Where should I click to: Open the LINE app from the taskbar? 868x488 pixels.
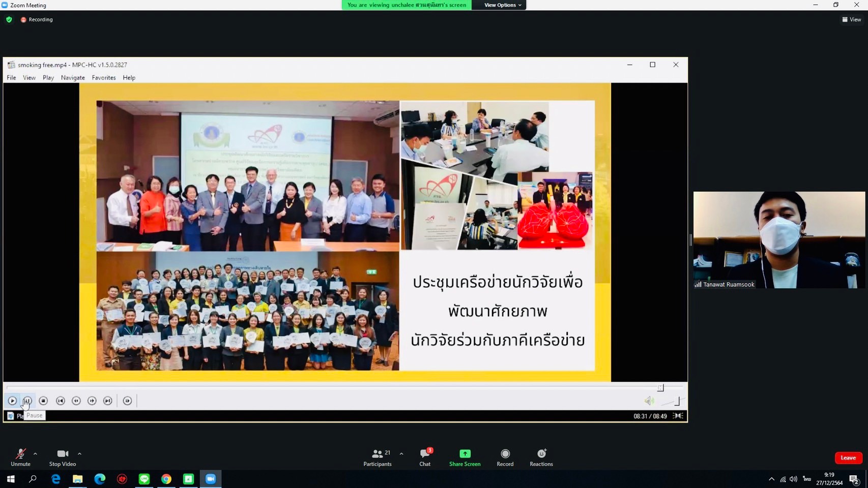click(x=144, y=479)
